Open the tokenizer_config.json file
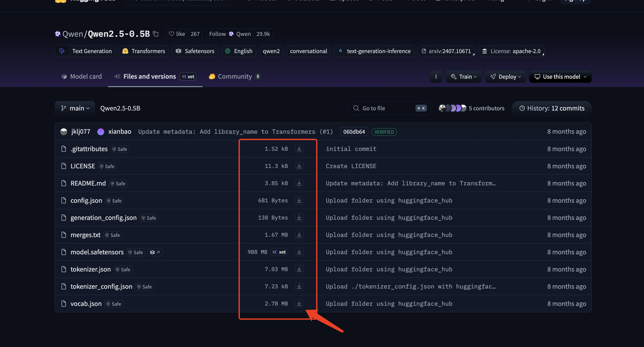Viewport: 644px width, 347px height. (101, 287)
